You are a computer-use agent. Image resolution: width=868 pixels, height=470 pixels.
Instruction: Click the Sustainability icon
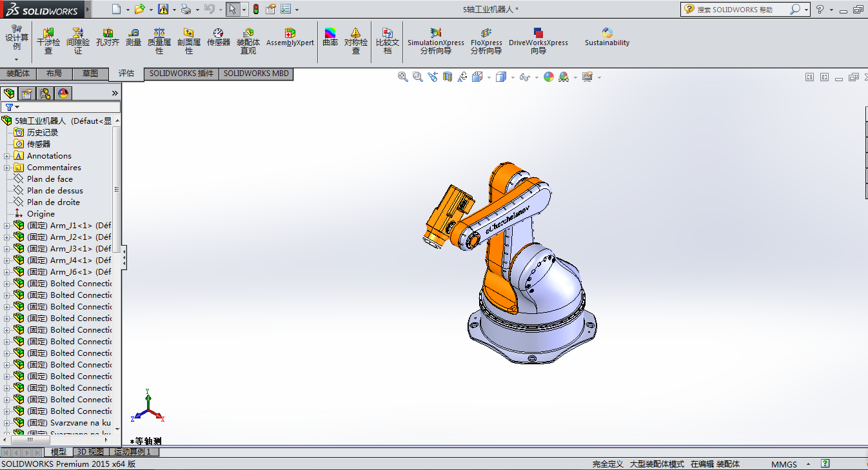point(607,37)
